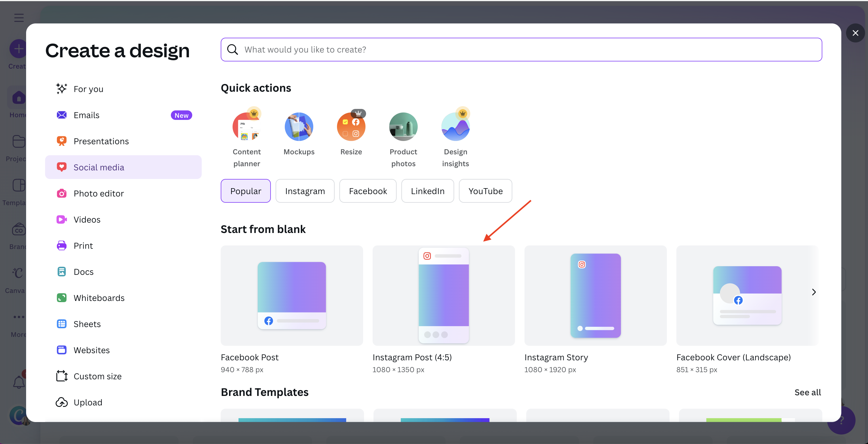Choose the Instagram Story blank thumbnail
868x444 pixels.
click(x=595, y=296)
